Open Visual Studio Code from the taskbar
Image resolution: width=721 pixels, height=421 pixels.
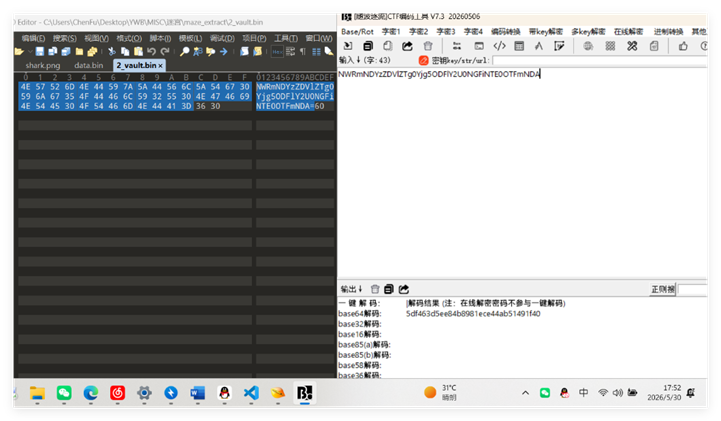(x=251, y=393)
